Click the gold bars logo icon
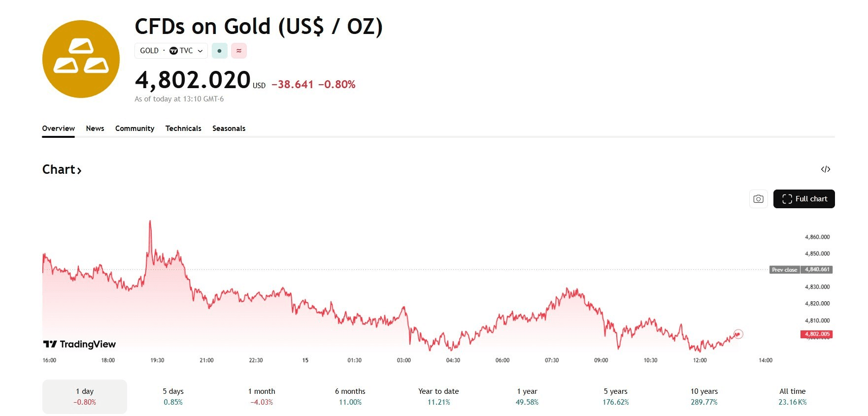Screen dimensions: 868x416 81,59
